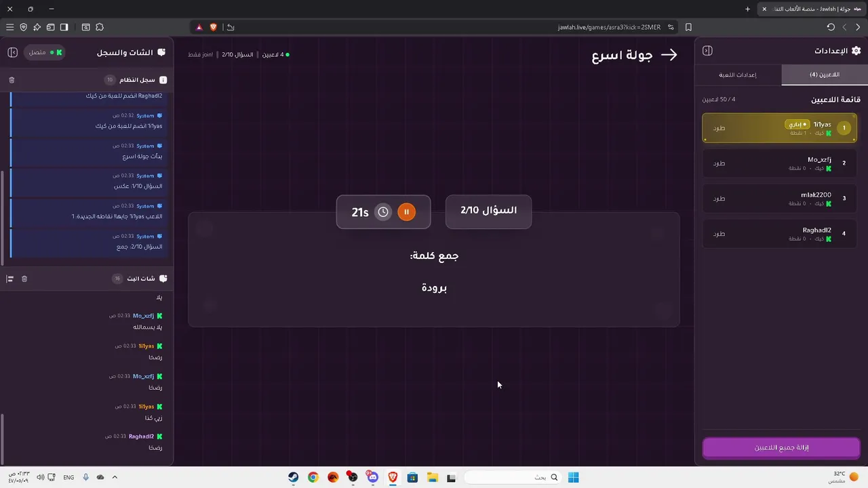
Task: Toggle the browser sidebar panel icon
Action: pyautogui.click(x=64, y=27)
